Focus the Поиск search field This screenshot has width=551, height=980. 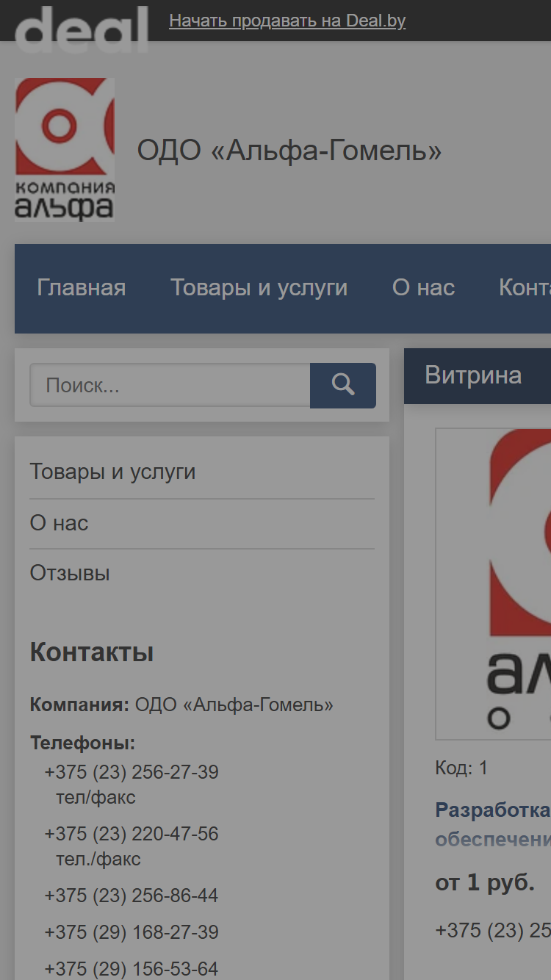(x=170, y=385)
